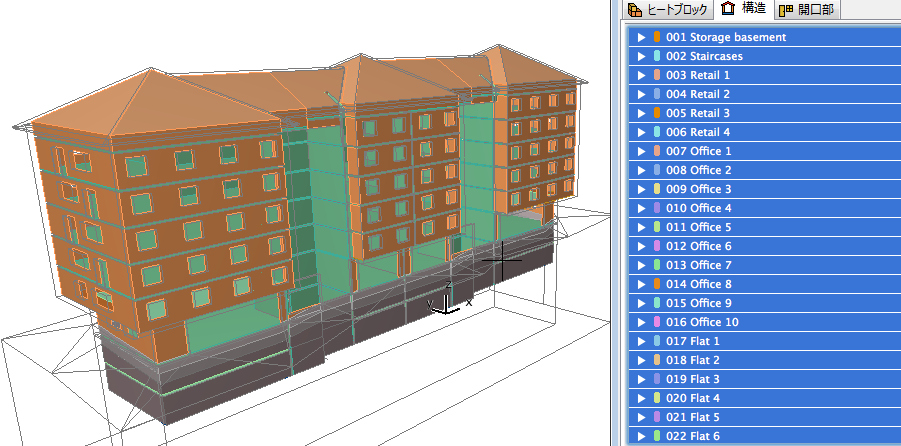901x446 pixels.
Task: Expand the 008 Office 2 row
Action: point(642,170)
